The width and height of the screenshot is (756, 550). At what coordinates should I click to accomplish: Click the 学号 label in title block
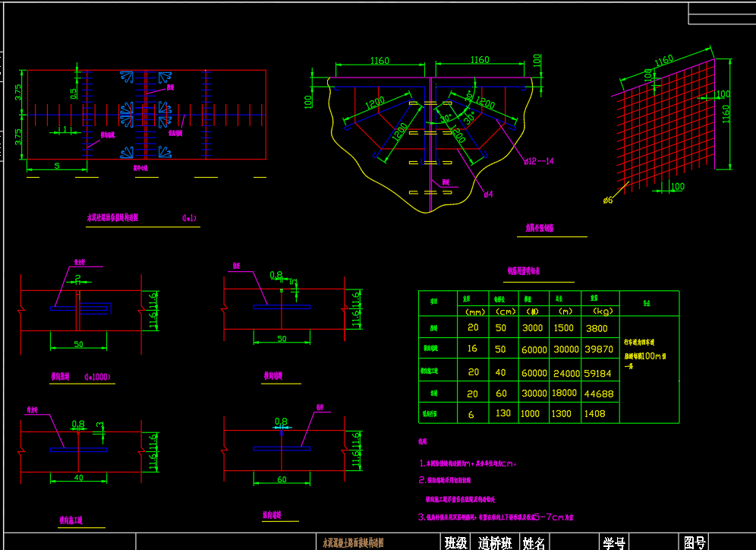click(613, 542)
